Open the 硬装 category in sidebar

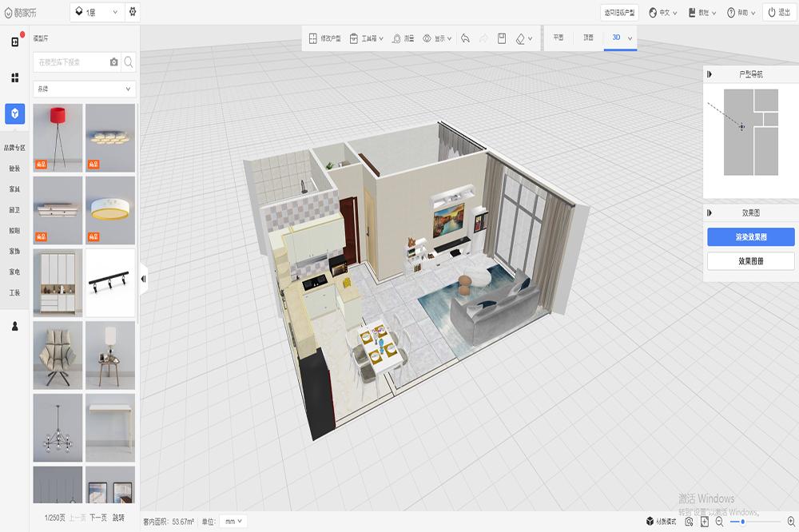[x=14, y=169]
